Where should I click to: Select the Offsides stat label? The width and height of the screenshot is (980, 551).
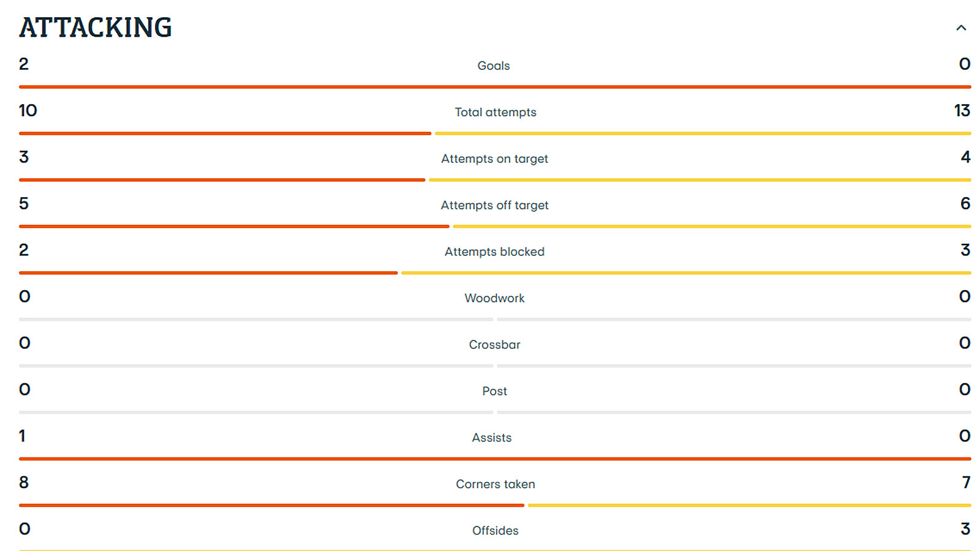coord(495,531)
